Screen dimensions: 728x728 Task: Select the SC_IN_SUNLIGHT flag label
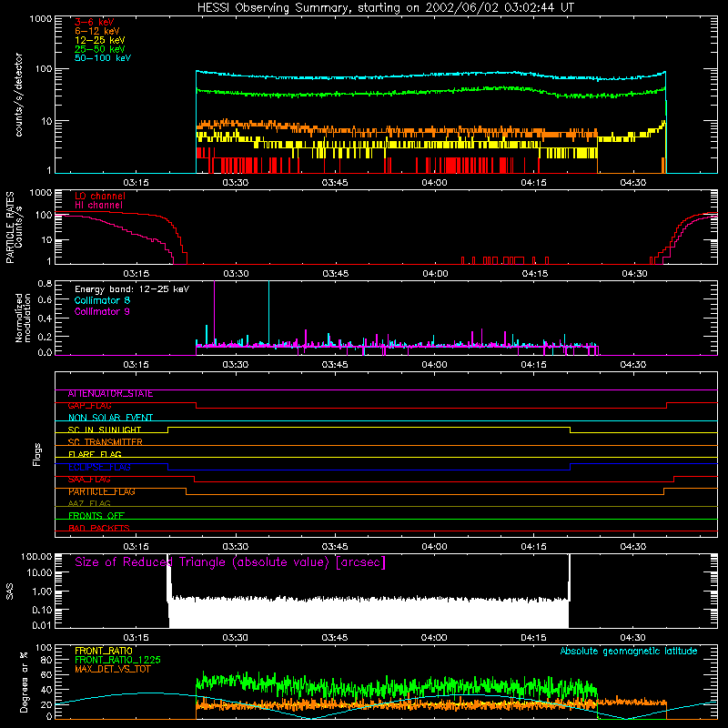point(105,430)
